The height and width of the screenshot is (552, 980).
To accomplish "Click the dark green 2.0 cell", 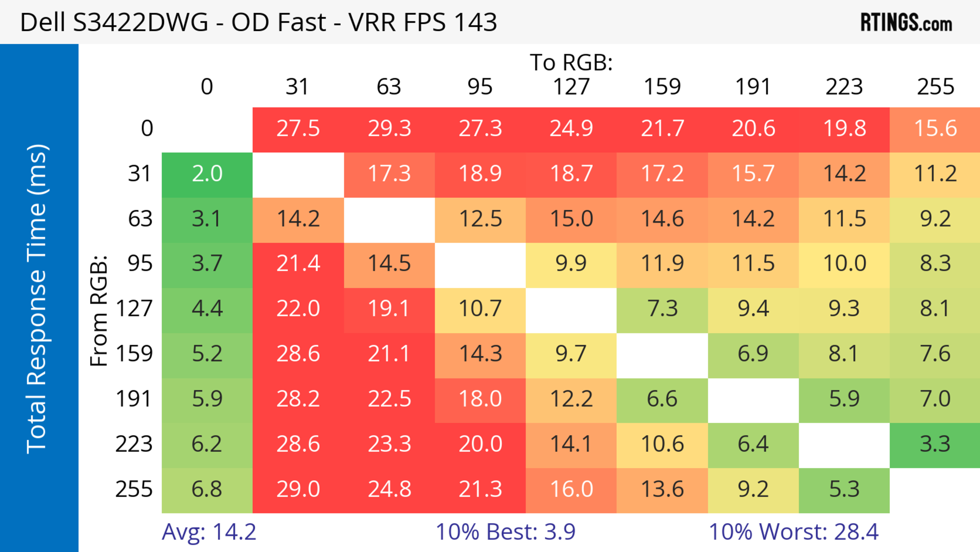I will pyautogui.click(x=207, y=174).
